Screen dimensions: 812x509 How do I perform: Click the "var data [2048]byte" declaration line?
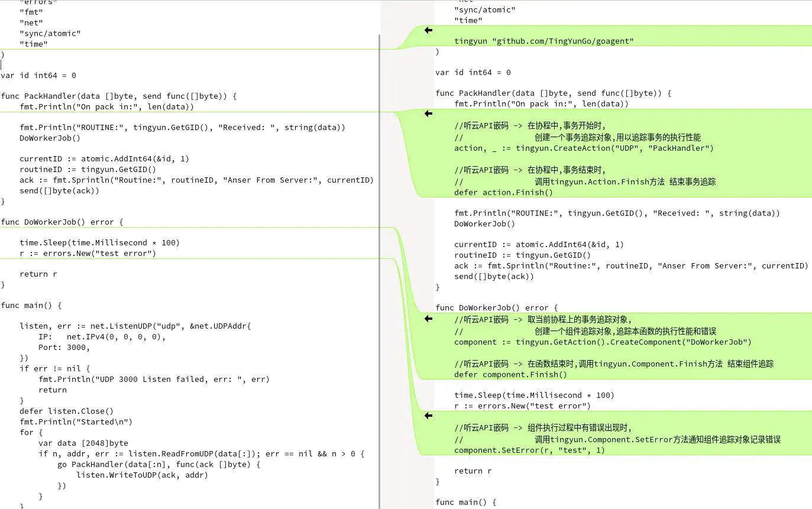(x=83, y=443)
